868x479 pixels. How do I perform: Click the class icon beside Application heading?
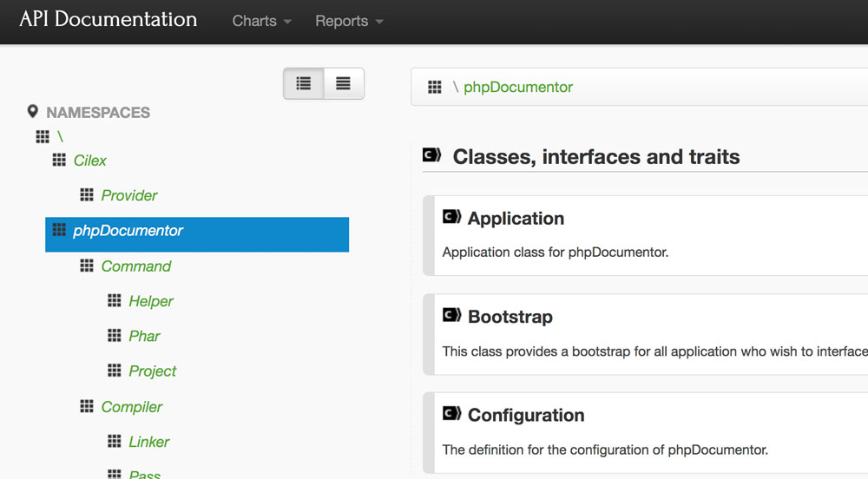click(451, 217)
